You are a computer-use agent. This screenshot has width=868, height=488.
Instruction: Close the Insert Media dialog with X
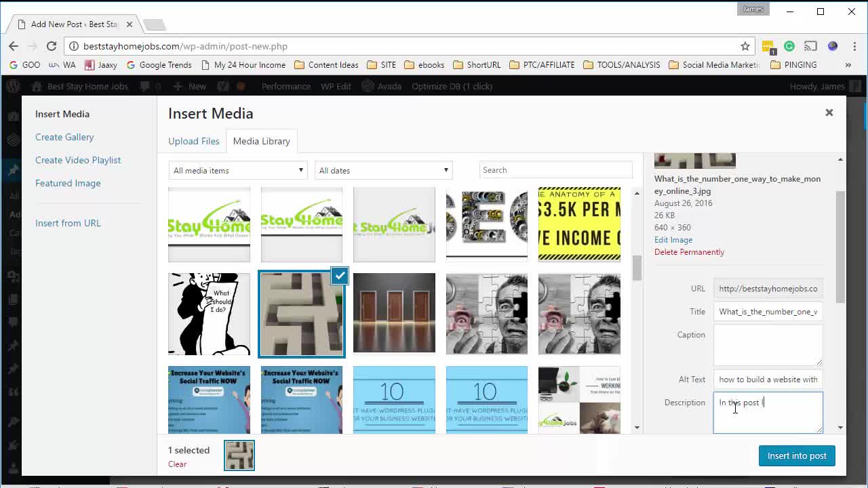[x=829, y=113]
